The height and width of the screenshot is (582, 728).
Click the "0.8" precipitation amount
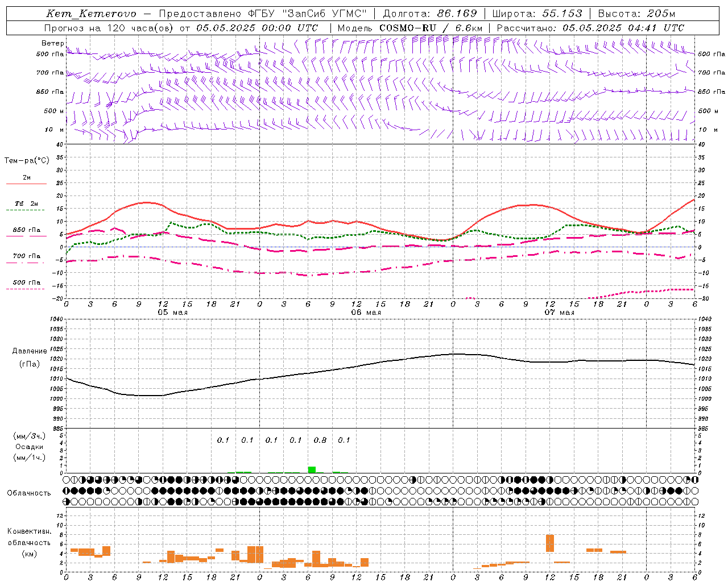tap(320, 440)
